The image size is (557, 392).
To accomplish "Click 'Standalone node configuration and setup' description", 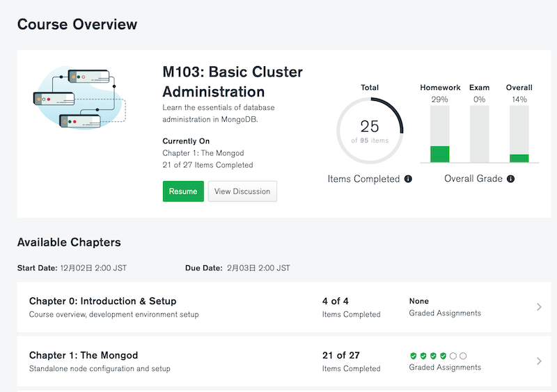I will click(100, 368).
